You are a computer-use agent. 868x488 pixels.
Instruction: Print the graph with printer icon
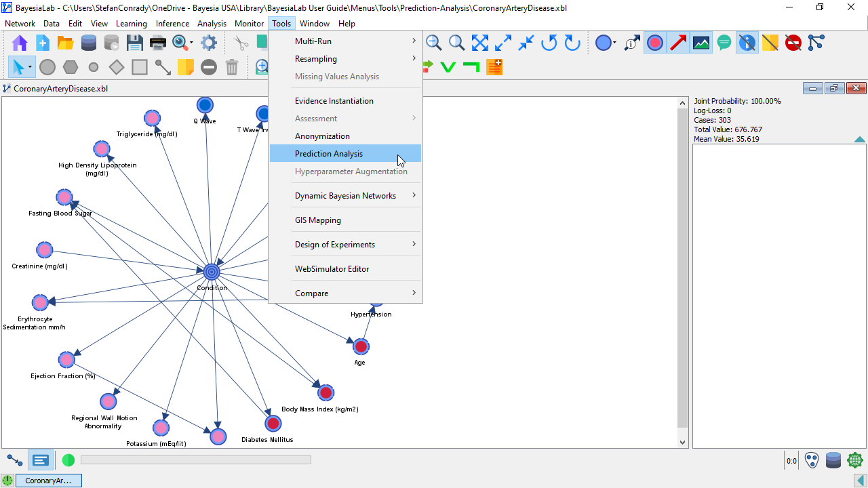157,43
